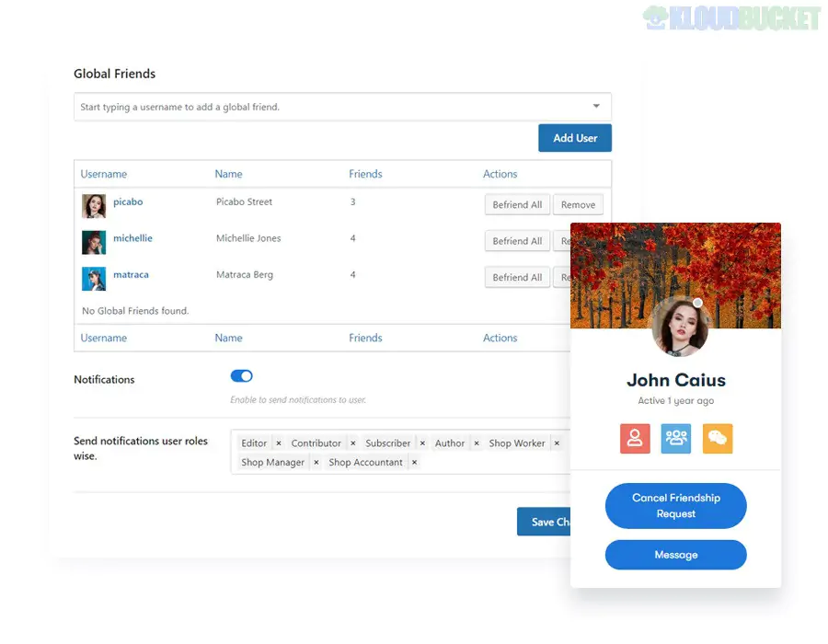Click the Add User button

574,137
